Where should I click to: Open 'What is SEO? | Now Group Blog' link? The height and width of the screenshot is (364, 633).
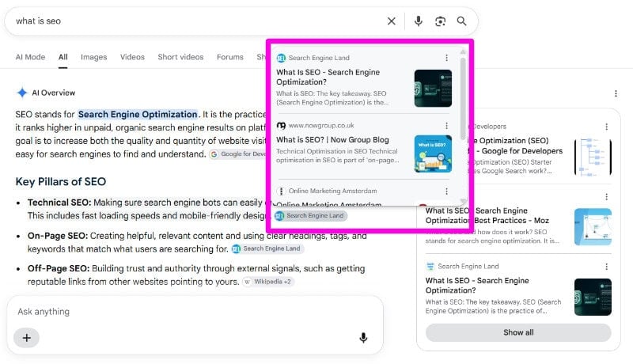click(x=332, y=139)
